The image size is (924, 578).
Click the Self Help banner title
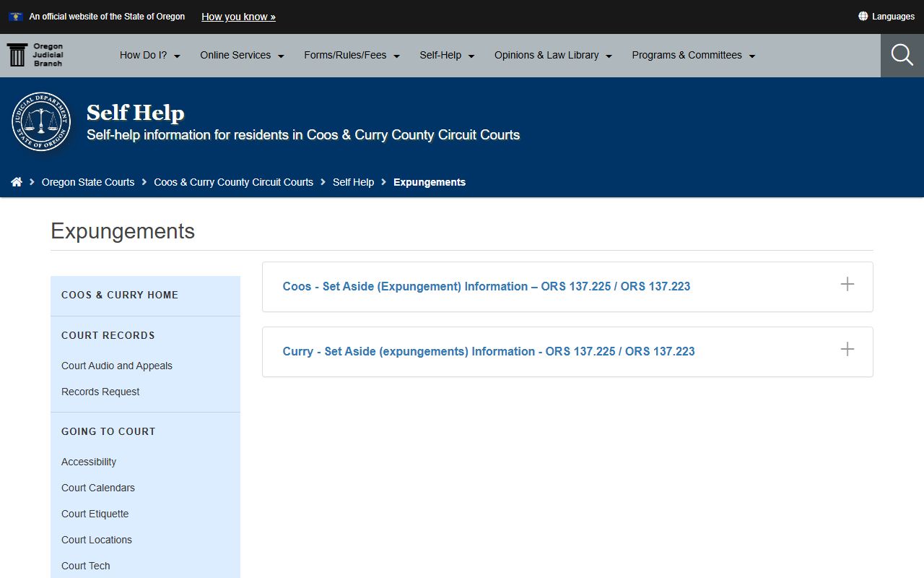[x=136, y=113]
